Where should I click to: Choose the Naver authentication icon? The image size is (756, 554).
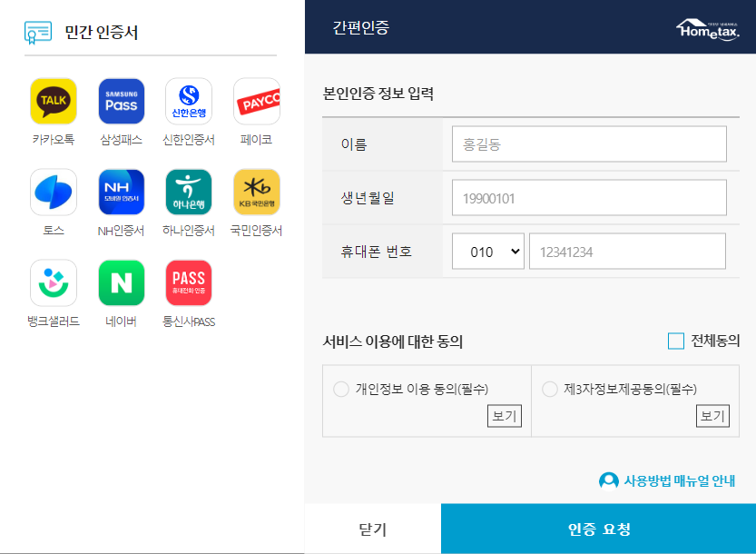pyautogui.click(x=121, y=282)
